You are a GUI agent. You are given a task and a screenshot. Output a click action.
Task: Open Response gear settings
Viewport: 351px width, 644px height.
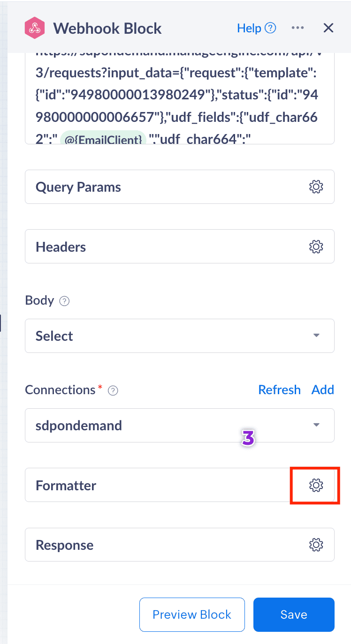[316, 545]
